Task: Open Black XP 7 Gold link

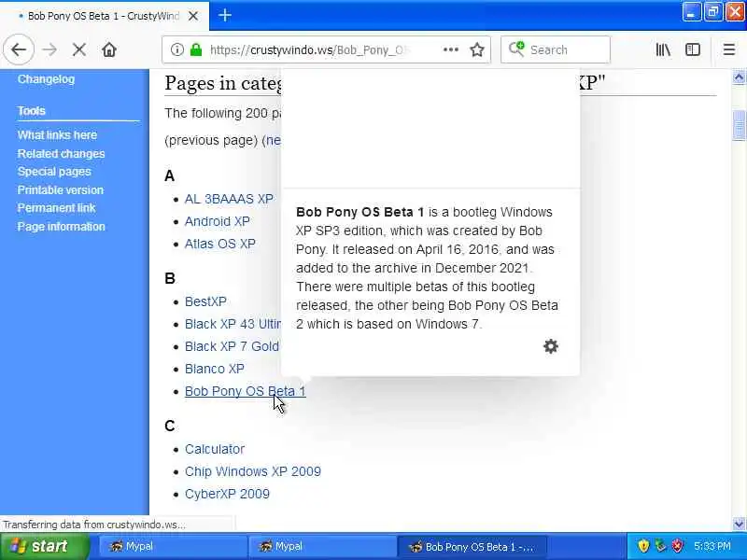Action: 232,346
